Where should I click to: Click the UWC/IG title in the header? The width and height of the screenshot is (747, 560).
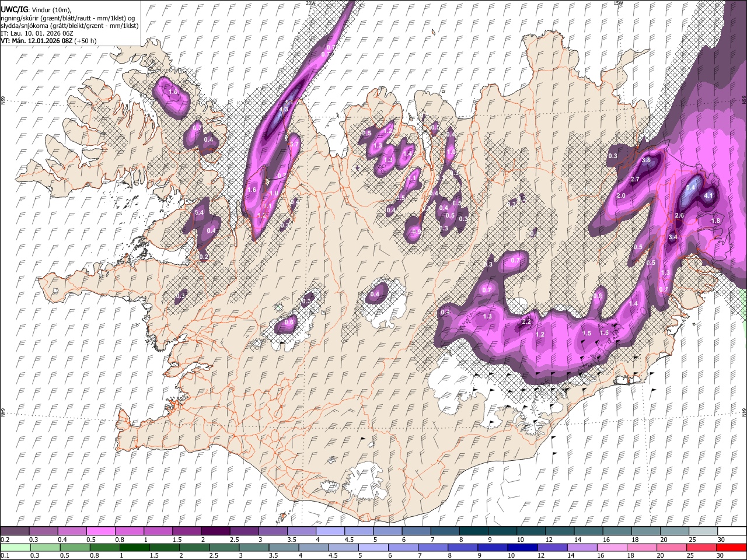pos(14,10)
